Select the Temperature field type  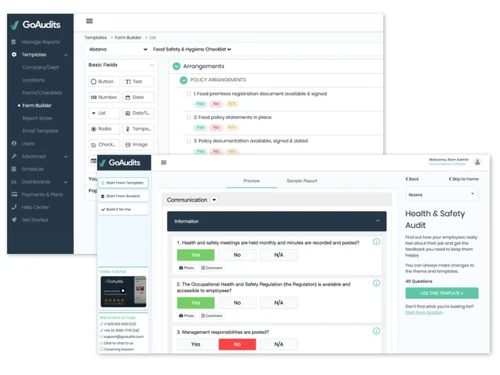click(138, 129)
